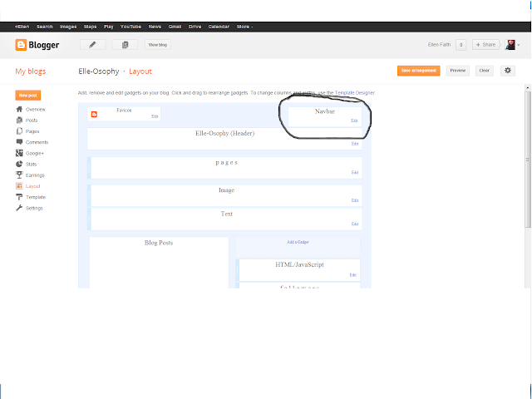Click the scrollbar up arrow
Image resolution: width=532 pixels, height=399 pixels.
(x=528, y=87)
